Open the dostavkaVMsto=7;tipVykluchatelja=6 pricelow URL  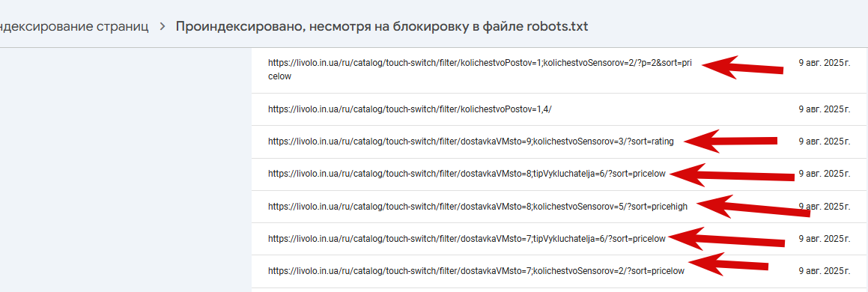[467, 239]
